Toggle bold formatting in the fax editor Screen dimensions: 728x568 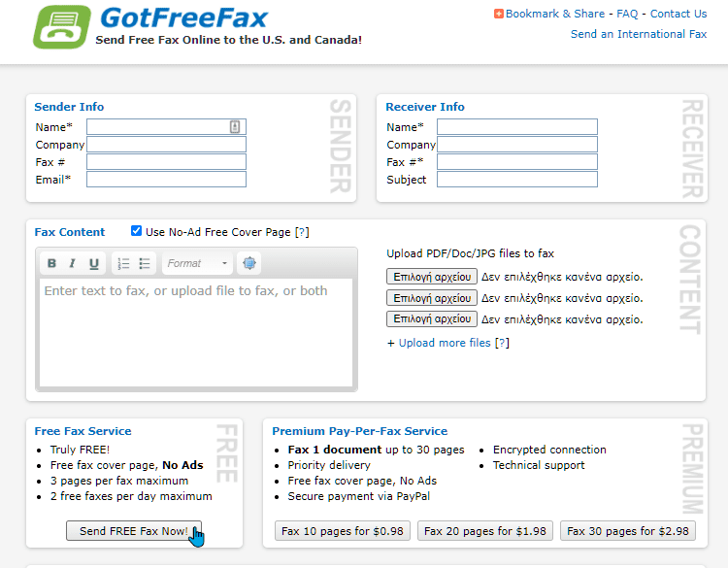pos(51,263)
